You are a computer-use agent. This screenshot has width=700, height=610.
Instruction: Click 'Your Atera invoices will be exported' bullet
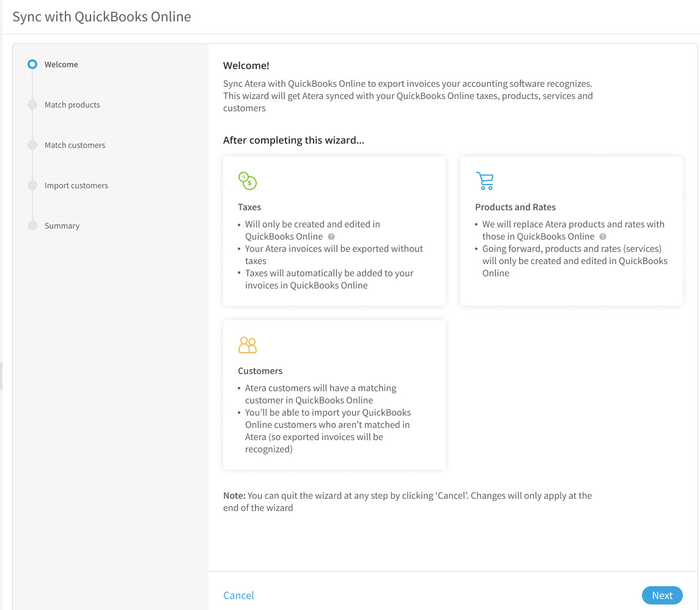click(333, 255)
